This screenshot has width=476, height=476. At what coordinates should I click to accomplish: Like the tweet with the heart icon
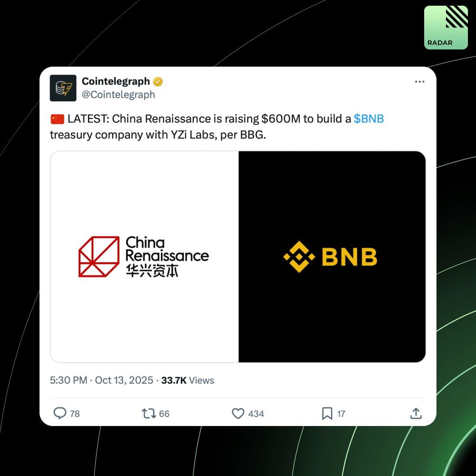click(238, 414)
